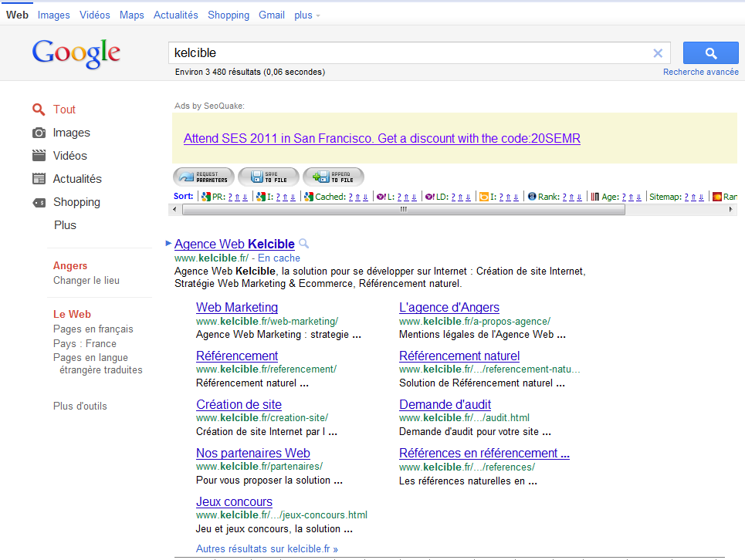Open Actualités from the top navigation
Image resolution: width=745 pixels, height=560 pixels.
pyautogui.click(x=176, y=15)
